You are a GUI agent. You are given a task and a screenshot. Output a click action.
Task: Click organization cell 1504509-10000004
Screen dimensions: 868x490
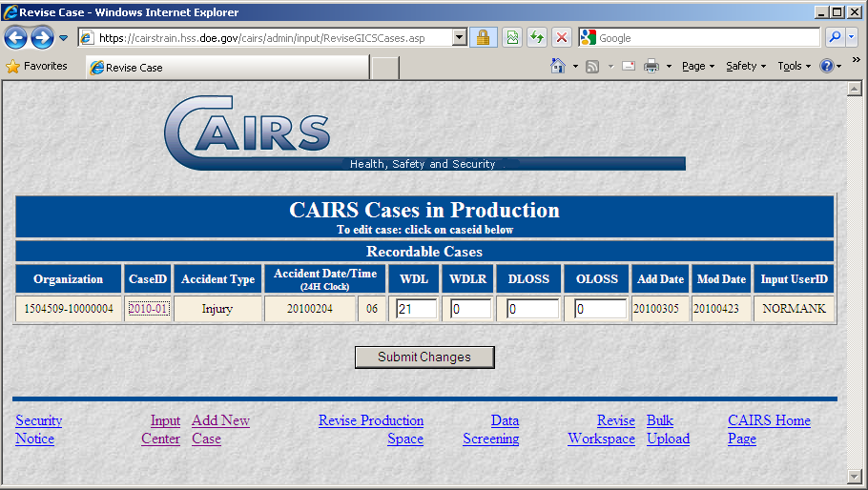[69, 309]
